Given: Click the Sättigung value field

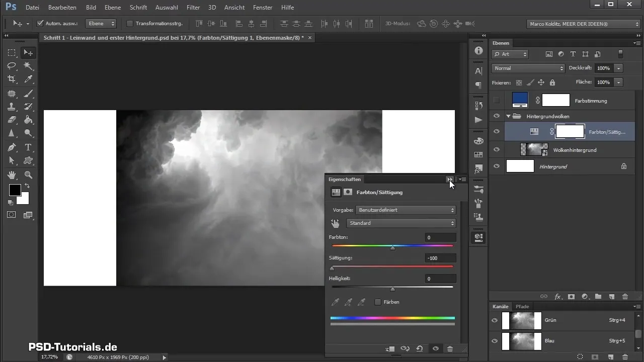Looking at the screenshot, I should pos(440,258).
